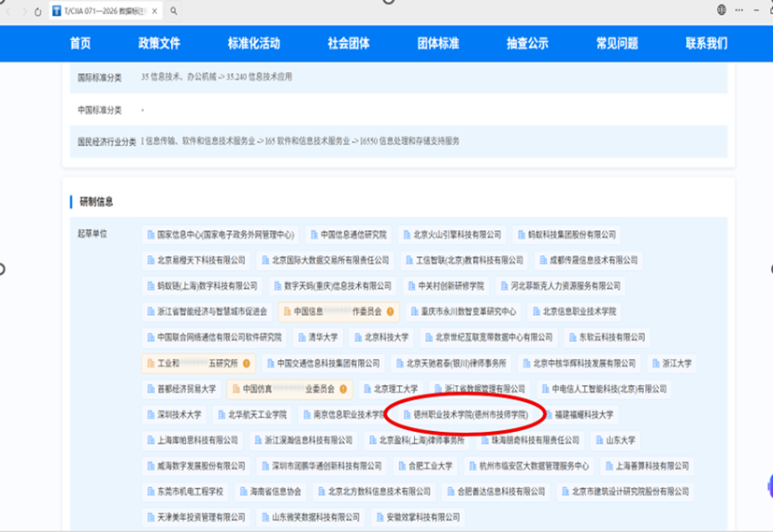773x532 pixels.
Task: Click document icon beside 海南省信息协会
Action: point(244,492)
